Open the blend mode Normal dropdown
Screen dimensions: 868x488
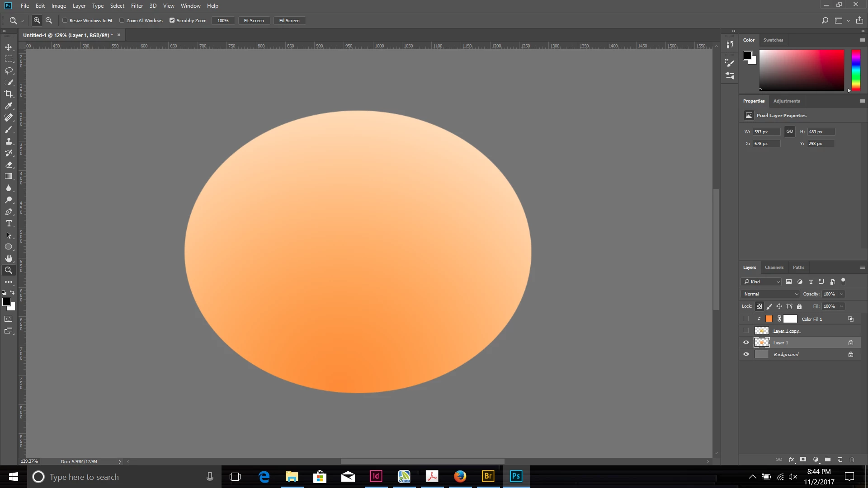(770, 294)
